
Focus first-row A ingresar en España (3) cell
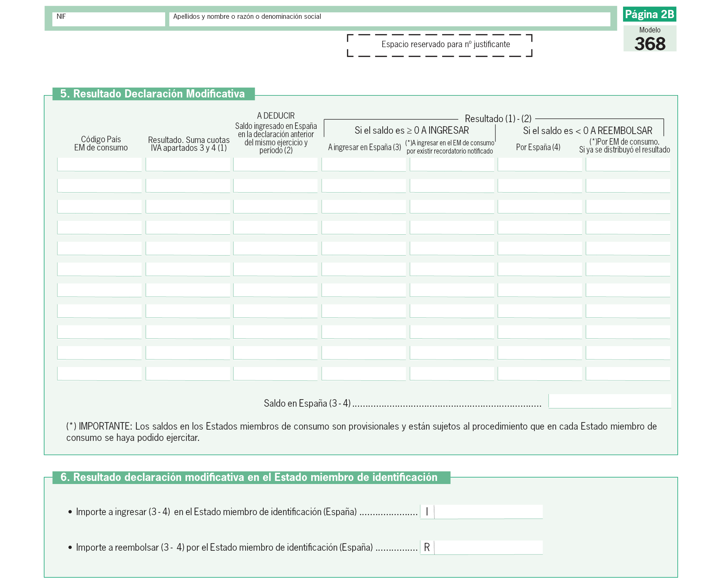click(364, 165)
